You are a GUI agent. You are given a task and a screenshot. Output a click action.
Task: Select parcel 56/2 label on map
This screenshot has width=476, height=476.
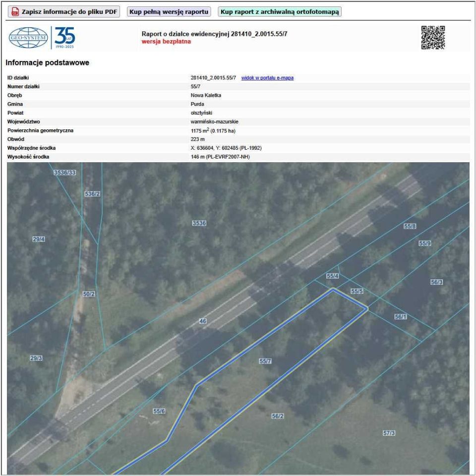pyautogui.click(x=278, y=416)
